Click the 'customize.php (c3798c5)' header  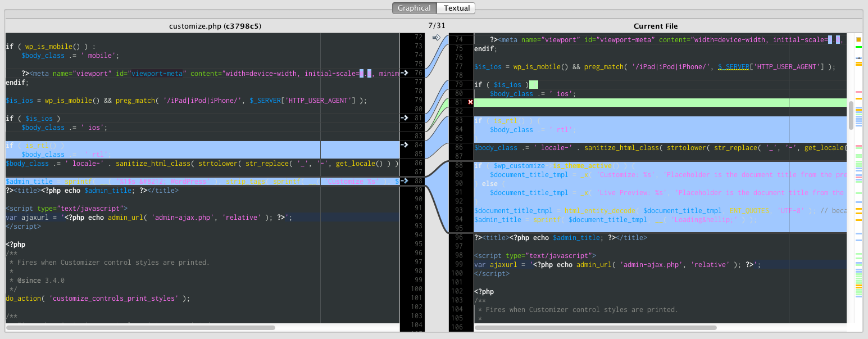[215, 26]
